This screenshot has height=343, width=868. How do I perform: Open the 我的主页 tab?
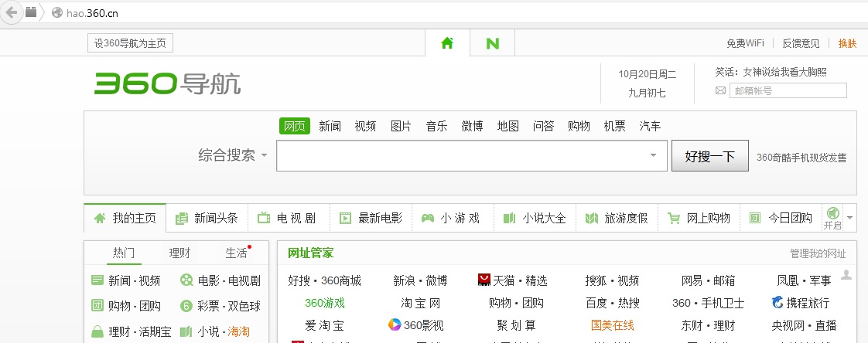(125, 218)
